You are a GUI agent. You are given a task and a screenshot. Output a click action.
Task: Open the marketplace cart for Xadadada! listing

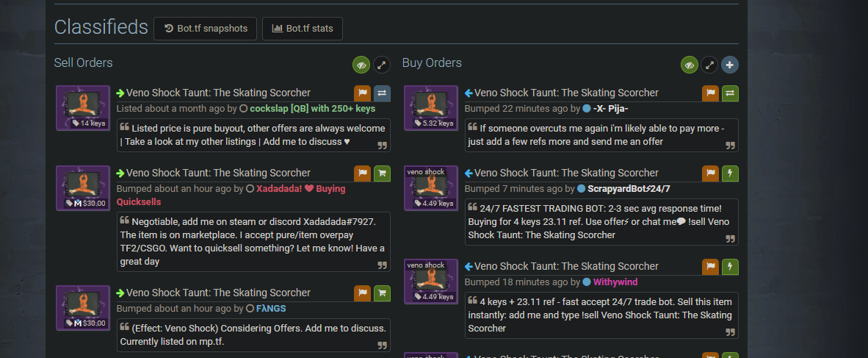382,173
